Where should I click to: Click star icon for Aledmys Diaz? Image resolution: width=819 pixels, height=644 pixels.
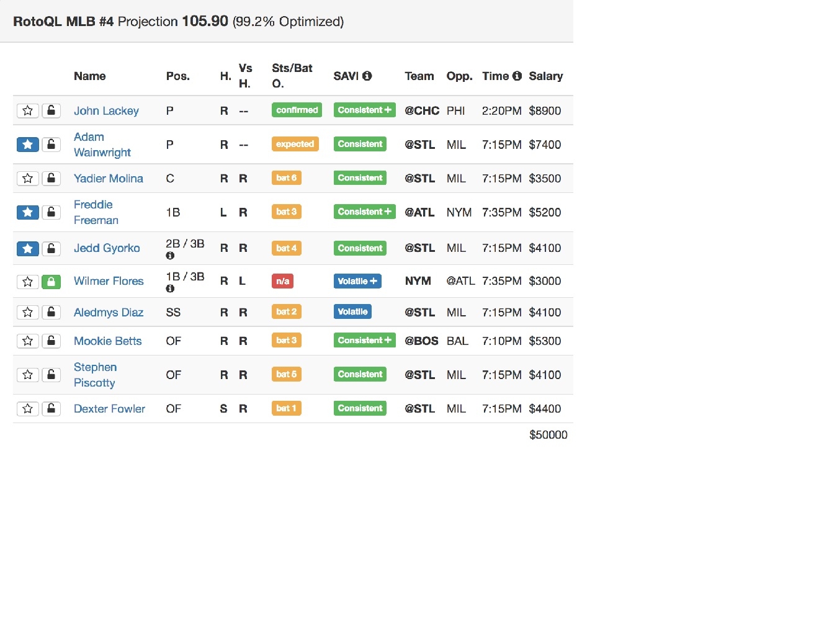point(28,312)
